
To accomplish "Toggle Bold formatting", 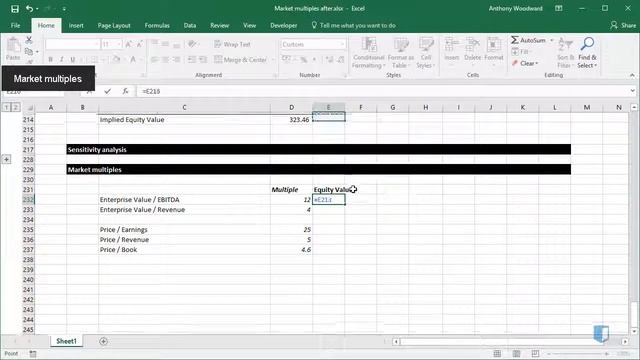I will 51,60.
